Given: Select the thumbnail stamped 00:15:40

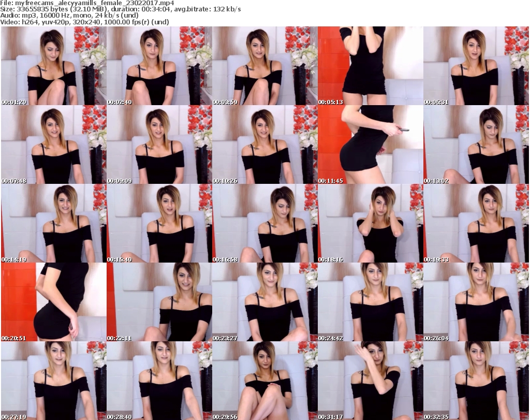Looking at the screenshot, I should (x=159, y=223).
